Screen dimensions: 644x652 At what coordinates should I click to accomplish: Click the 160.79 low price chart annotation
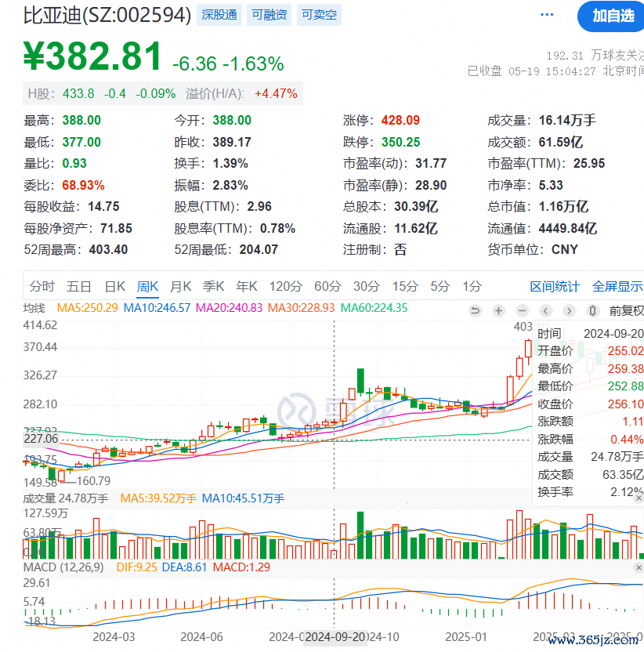[93, 481]
